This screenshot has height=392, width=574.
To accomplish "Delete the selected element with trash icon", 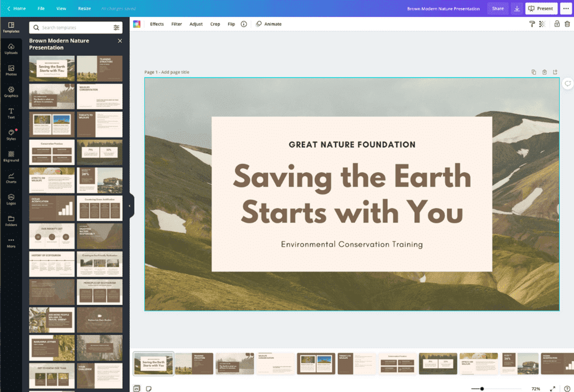I will point(568,24).
